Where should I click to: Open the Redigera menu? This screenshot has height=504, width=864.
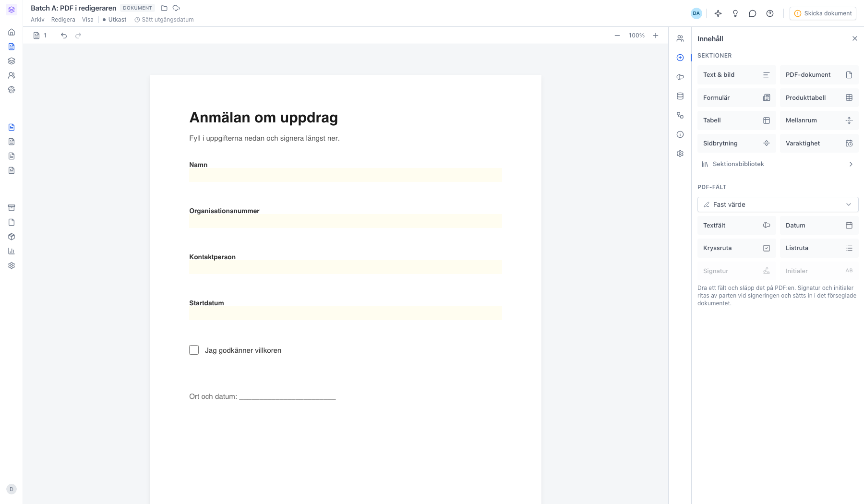coord(63,20)
